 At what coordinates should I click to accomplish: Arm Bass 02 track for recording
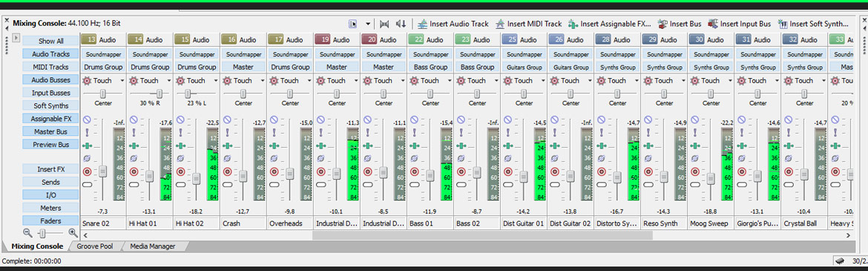(461, 172)
